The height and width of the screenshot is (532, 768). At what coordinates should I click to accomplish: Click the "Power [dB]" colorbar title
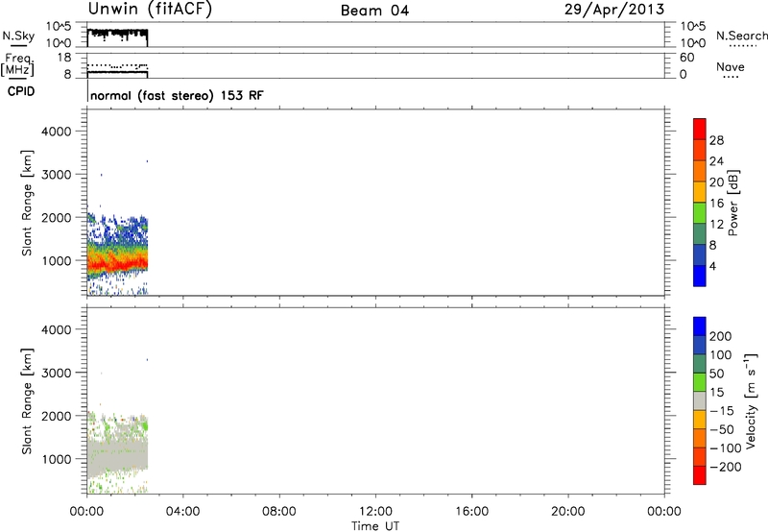coord(733,203)
